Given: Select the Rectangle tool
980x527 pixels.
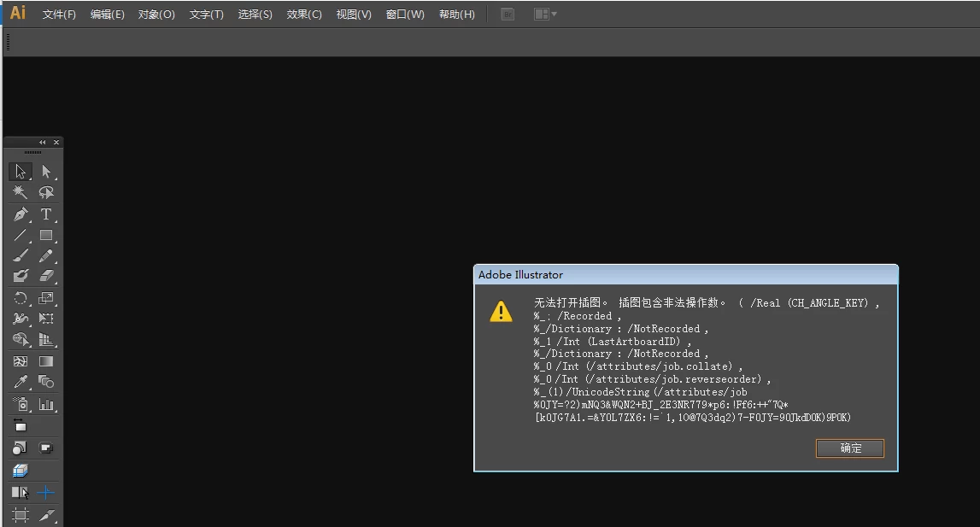Looking at the screenshot, I should (x=45, y=235).
